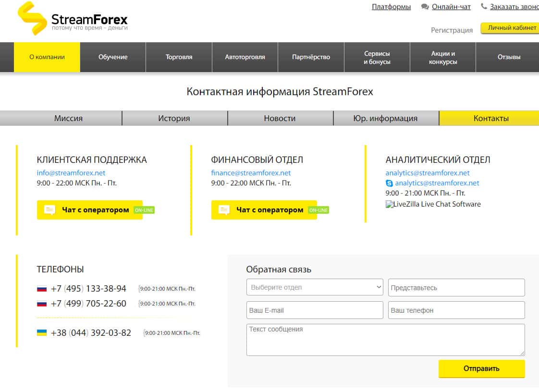539x392 pixels.
Task: Click the phone handset icon near Заказать звонок
Action: (484, 6)
